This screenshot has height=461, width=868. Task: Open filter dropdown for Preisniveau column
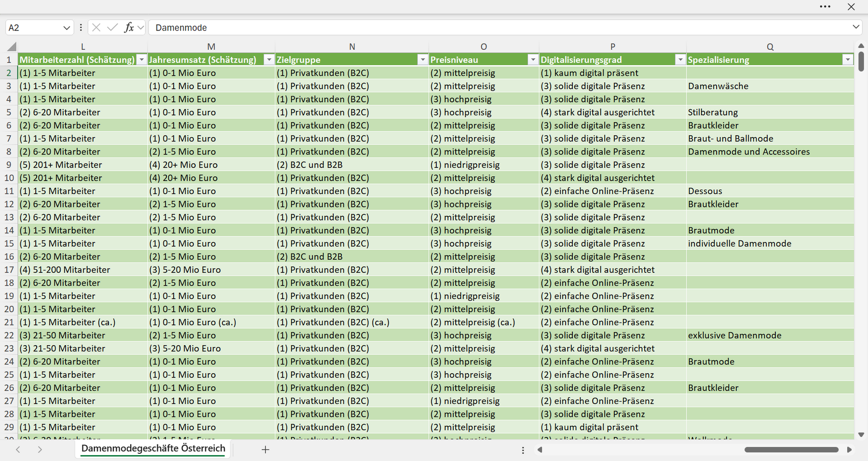[533, 60]
